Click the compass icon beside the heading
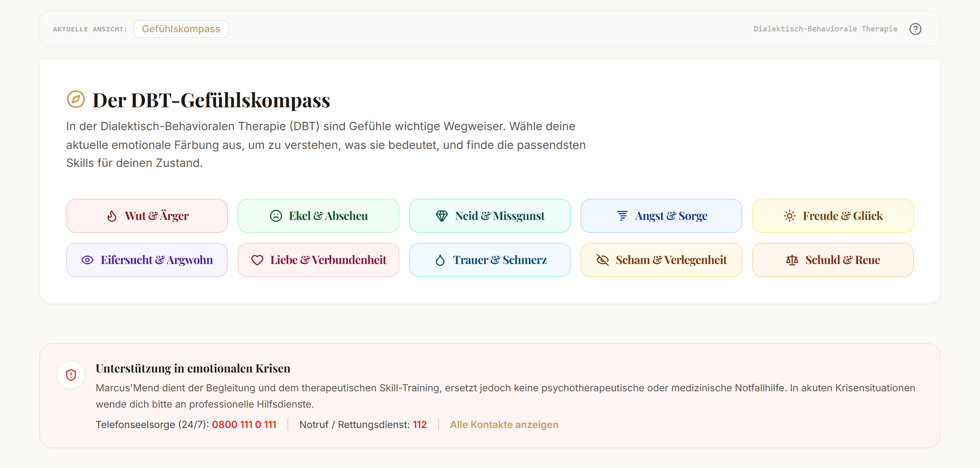 point(76,99)
